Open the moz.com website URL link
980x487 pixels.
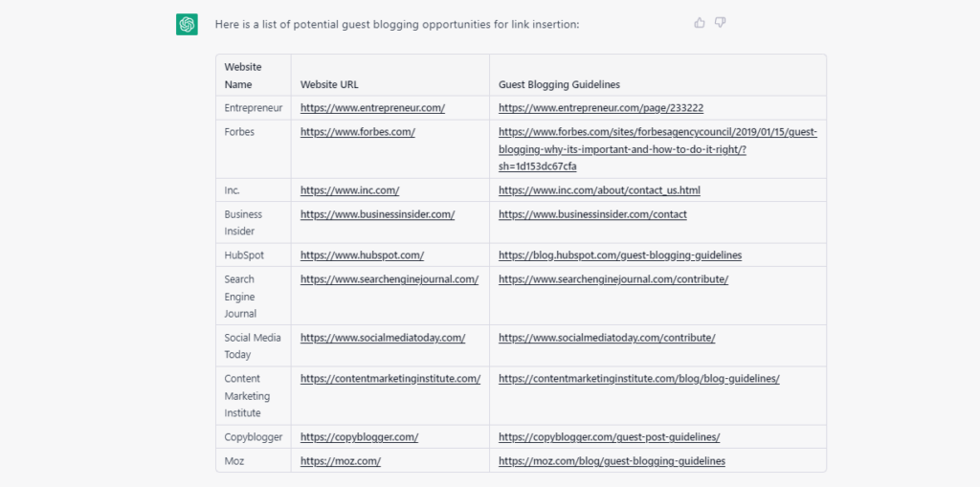click(341, 461)
